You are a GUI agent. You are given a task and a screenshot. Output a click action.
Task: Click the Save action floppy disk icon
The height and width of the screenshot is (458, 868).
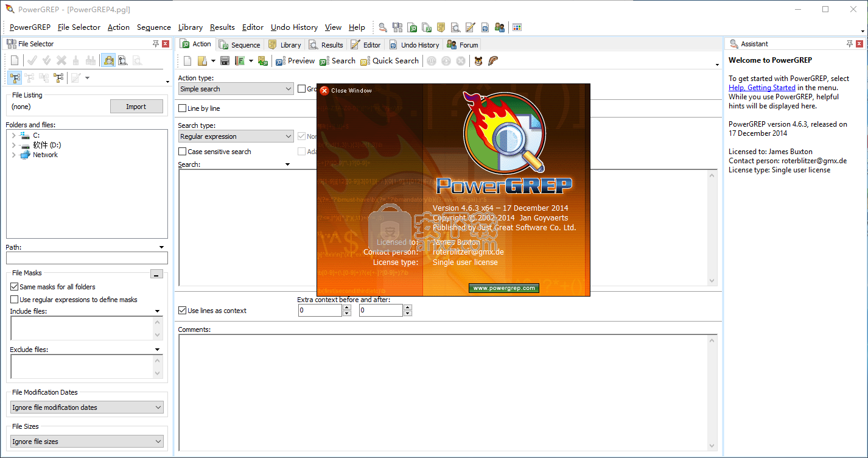coord(225,61)
